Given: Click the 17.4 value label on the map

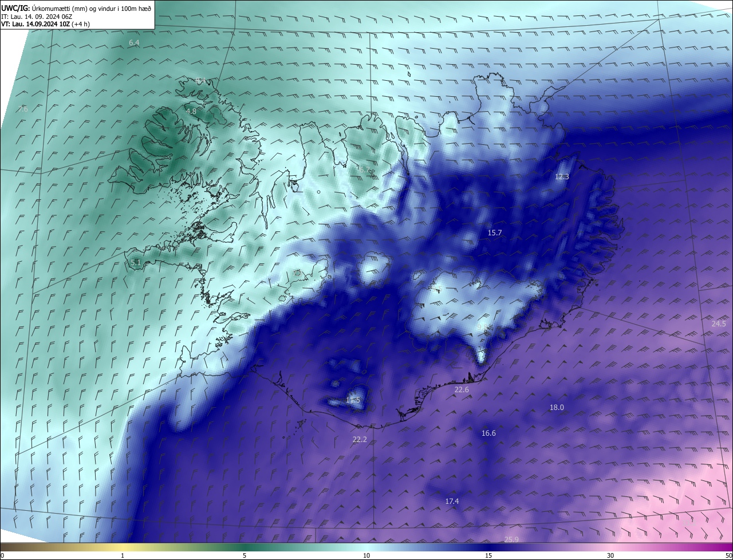Looking at the screenshot, I should tap(452, 502).
